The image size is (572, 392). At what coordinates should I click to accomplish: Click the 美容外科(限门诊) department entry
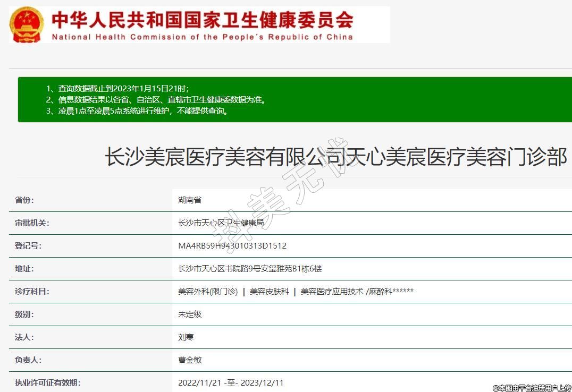pyautogui.click(x=208, y=292)
